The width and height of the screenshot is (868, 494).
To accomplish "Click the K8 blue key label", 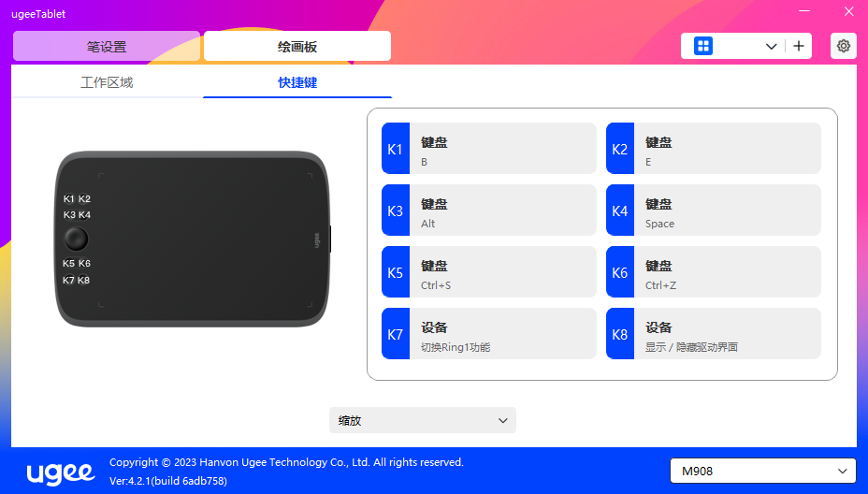I will pyautogui.click(x=620, y=334).
